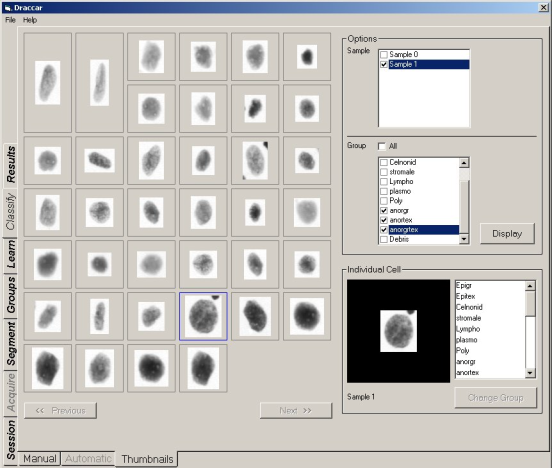Select Epigr in individual cell list
Image resolution: width=552 pixels, height=468 pixels.
(464, 286)
